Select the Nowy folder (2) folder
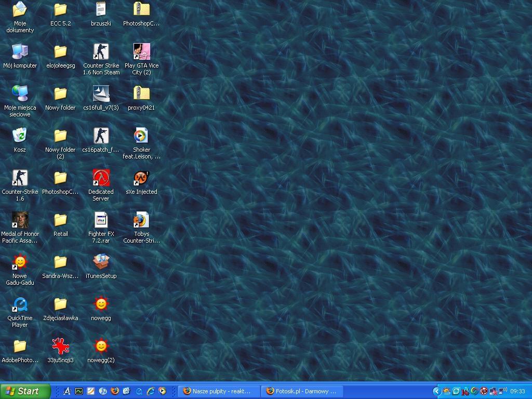Screen dimensions: 532x399 [x=60, y=143]
